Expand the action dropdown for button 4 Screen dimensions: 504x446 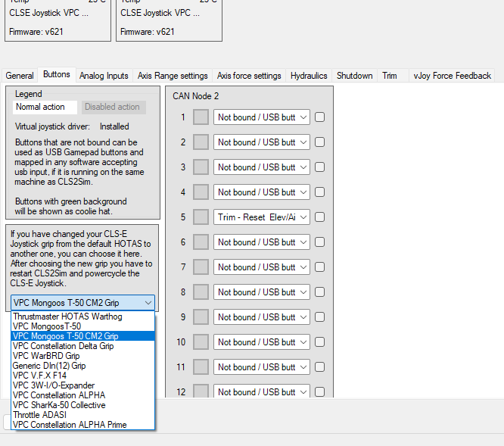tap(262, 192)
